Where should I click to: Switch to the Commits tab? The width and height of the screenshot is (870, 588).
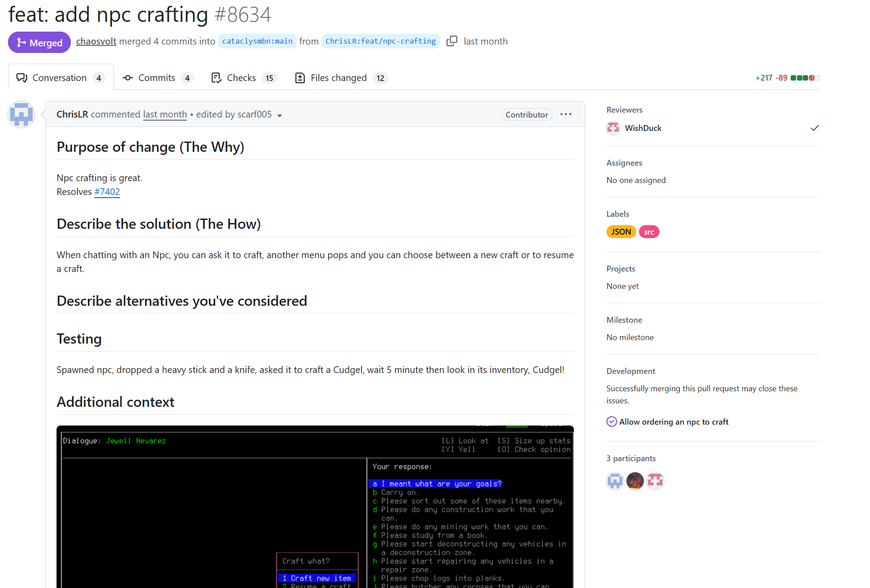tap(157, 77)
